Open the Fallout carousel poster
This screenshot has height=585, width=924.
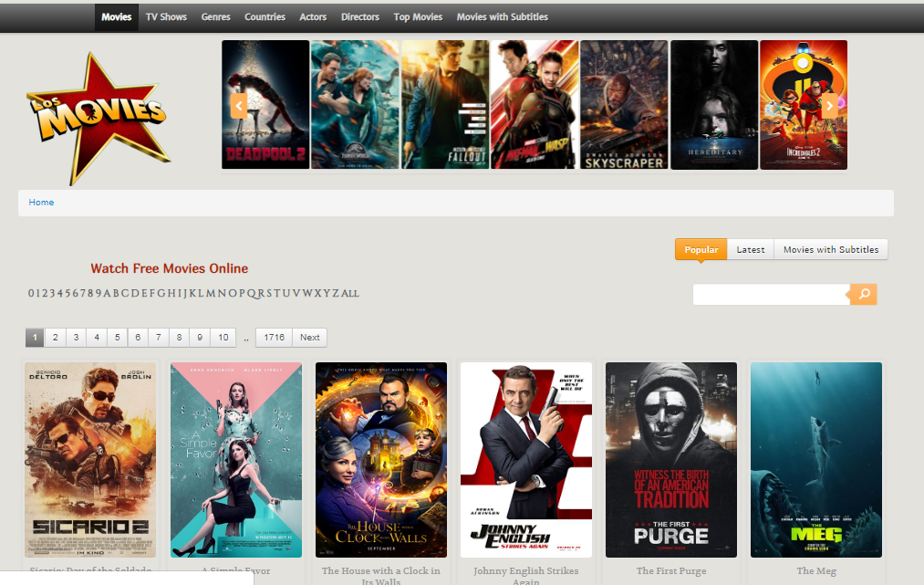click(445, 104)
